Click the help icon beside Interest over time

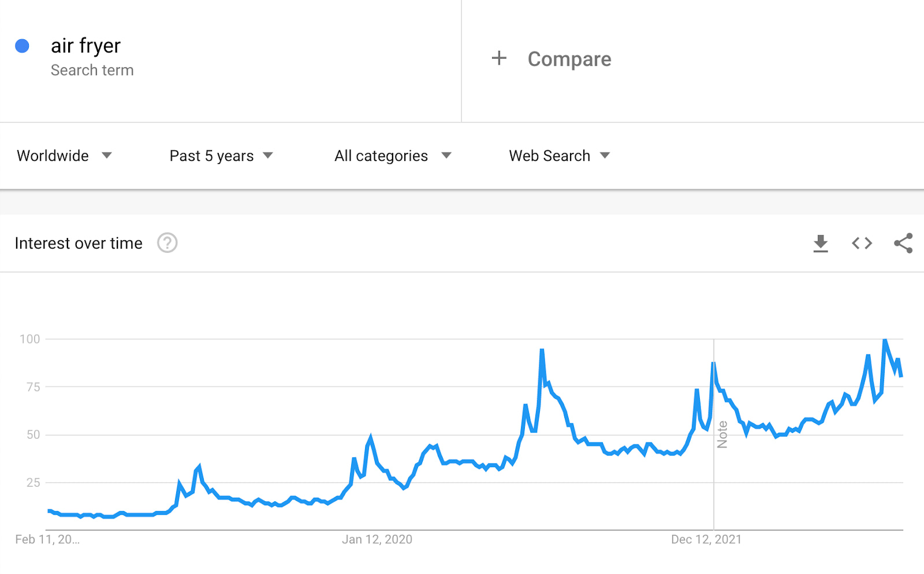click(x=167, y=243)
